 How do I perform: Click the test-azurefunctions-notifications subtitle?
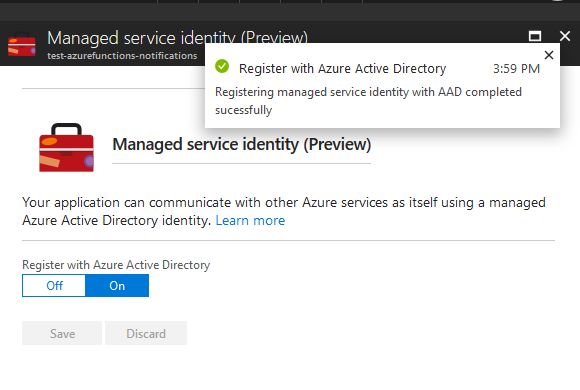coord(122,56)
